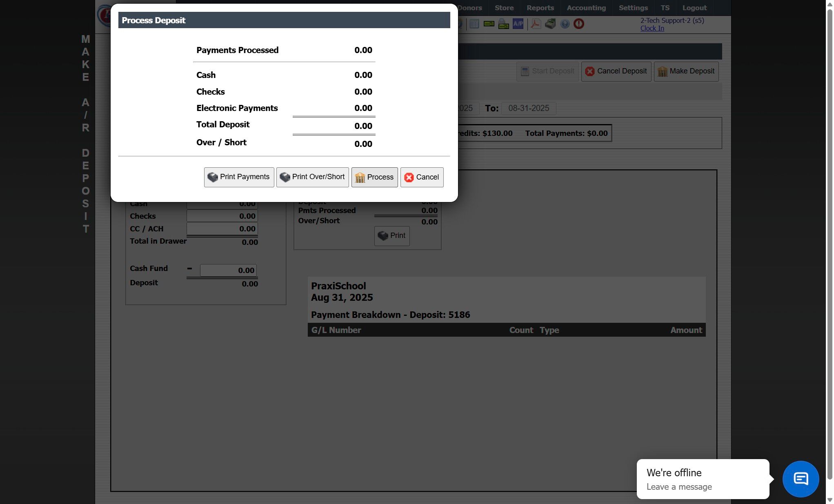Open the Accounting menu
This screenshot has width=834, height=504.
586,8
